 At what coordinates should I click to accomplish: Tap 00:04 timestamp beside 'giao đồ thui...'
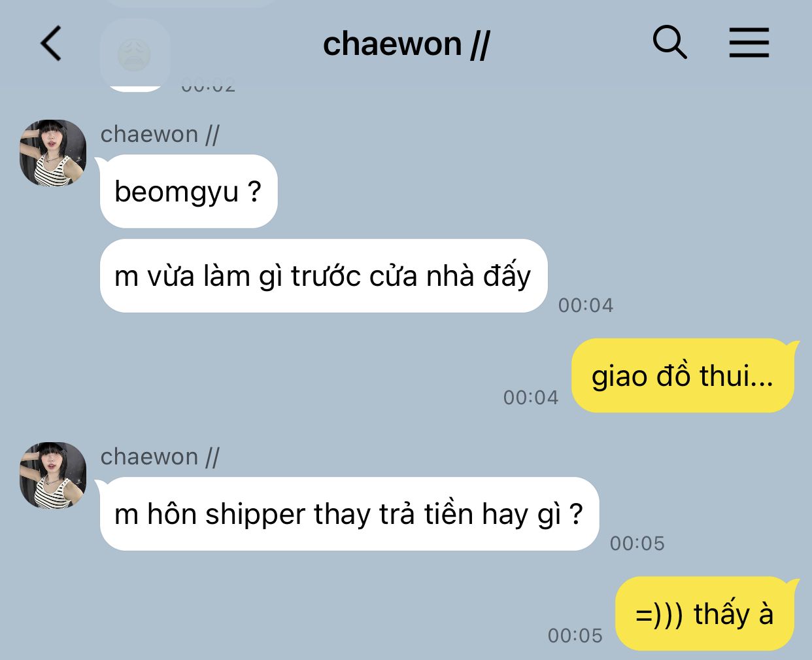pyautogui.click(x=531, y=398)
